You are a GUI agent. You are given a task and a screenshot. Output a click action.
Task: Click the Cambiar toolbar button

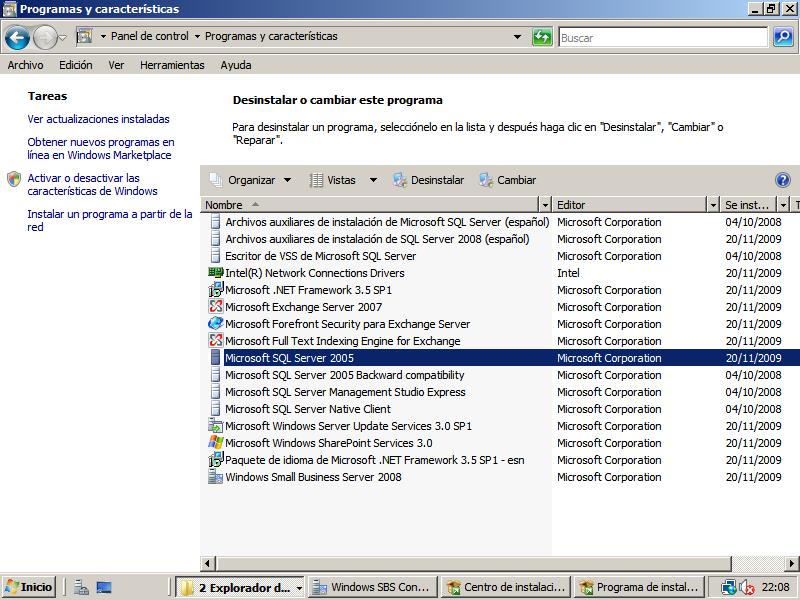[x=508, y=180]
